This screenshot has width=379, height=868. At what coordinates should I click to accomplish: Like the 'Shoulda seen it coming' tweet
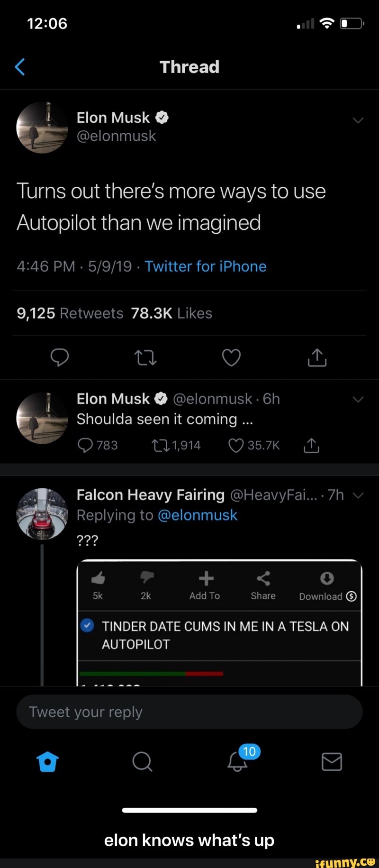pyautogui.click(x=254, y=445)
